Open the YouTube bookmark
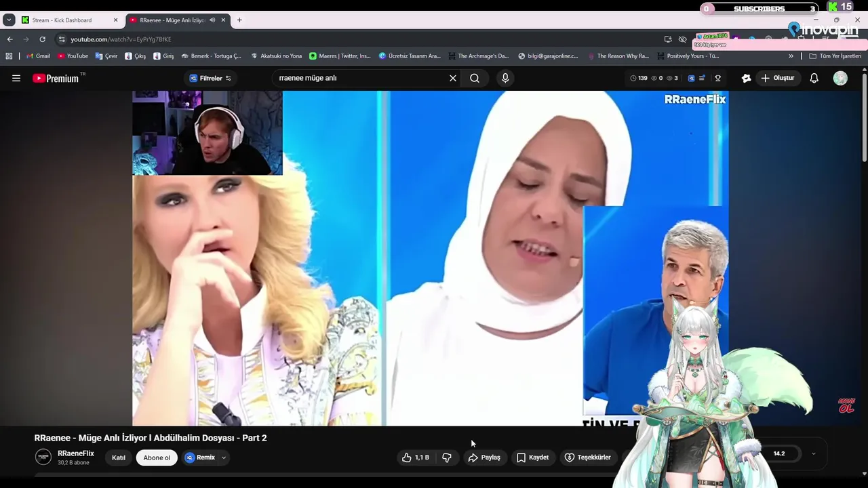 pos(73,56)
